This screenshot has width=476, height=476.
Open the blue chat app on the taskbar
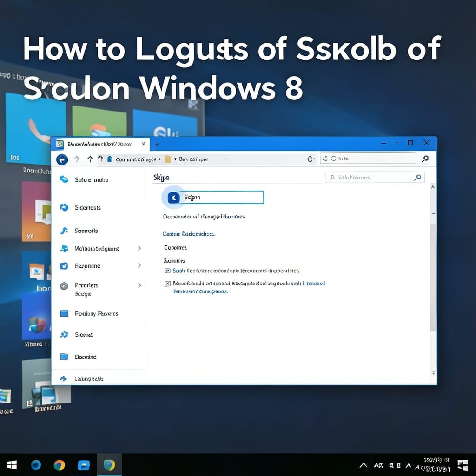point(84,465)
